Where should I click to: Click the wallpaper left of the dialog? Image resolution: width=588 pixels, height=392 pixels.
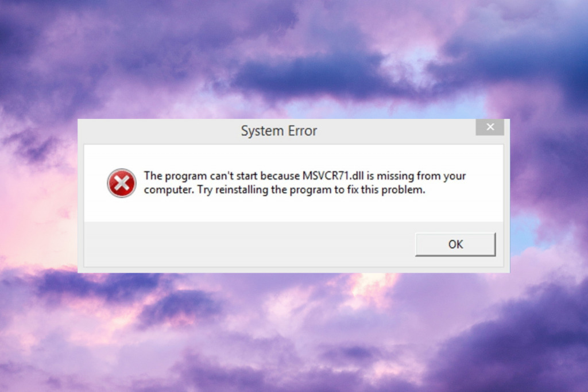click(37, 195)
